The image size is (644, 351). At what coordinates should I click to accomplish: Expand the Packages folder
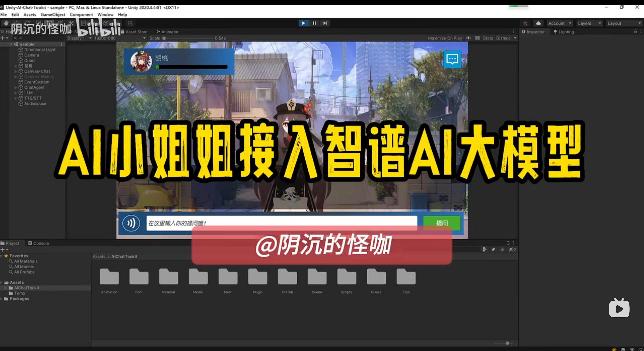(1, 299)
